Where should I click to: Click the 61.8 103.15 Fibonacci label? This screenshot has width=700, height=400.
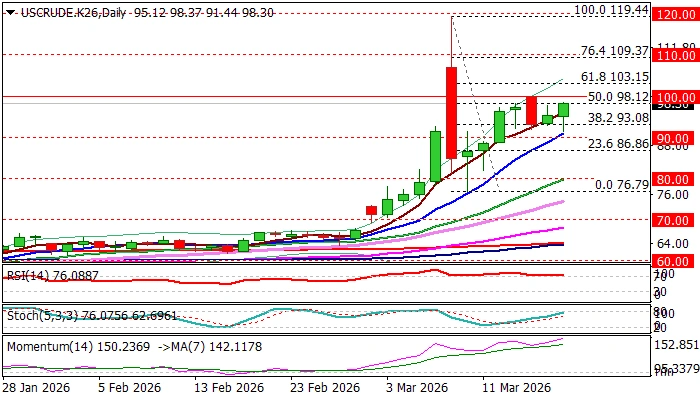[x=615, y=77]
